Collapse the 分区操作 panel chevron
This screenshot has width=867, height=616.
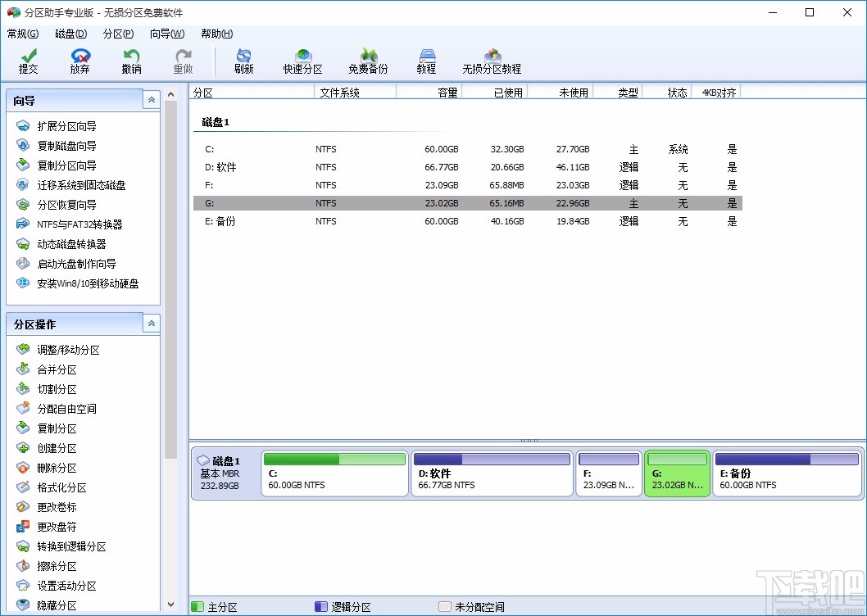click(152, 324)
